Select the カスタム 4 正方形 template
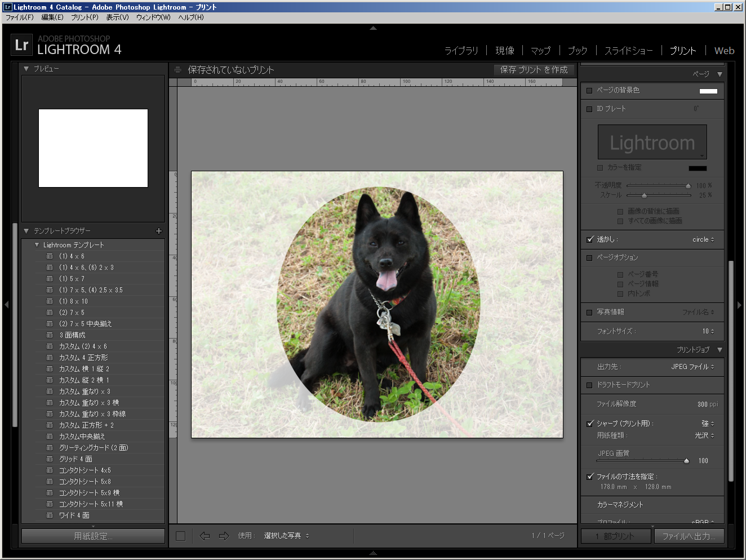Viewport: 746px width, 560px height. 83,358
